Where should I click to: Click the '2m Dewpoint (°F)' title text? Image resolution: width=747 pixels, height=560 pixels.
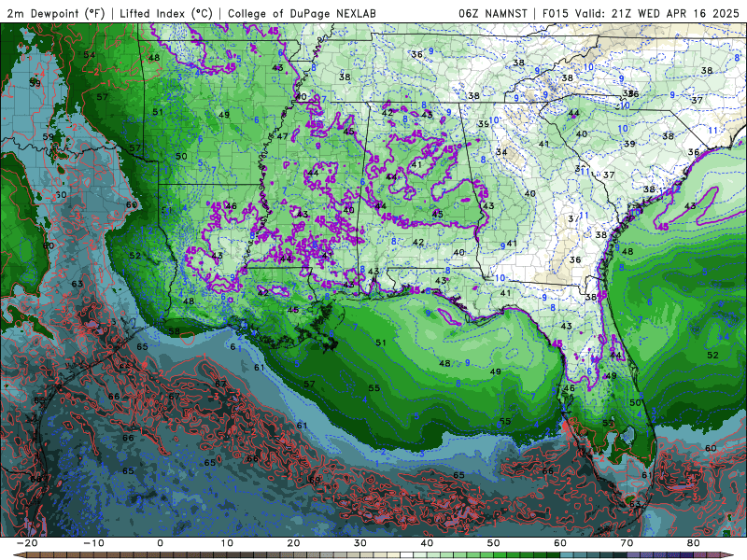click(56, 13)
